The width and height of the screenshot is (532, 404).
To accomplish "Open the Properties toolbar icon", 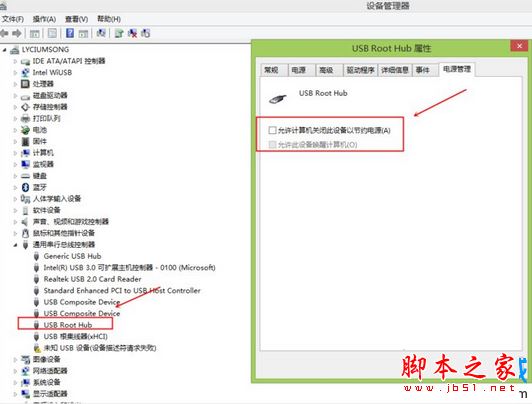I will coord(52,33).
